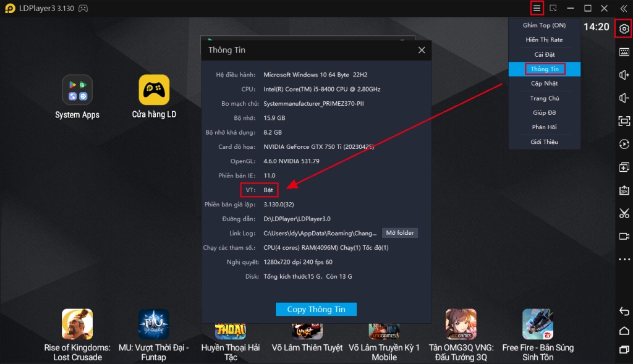Close the Thông Tin dialog
633x364 pixels.
[422, 50]
